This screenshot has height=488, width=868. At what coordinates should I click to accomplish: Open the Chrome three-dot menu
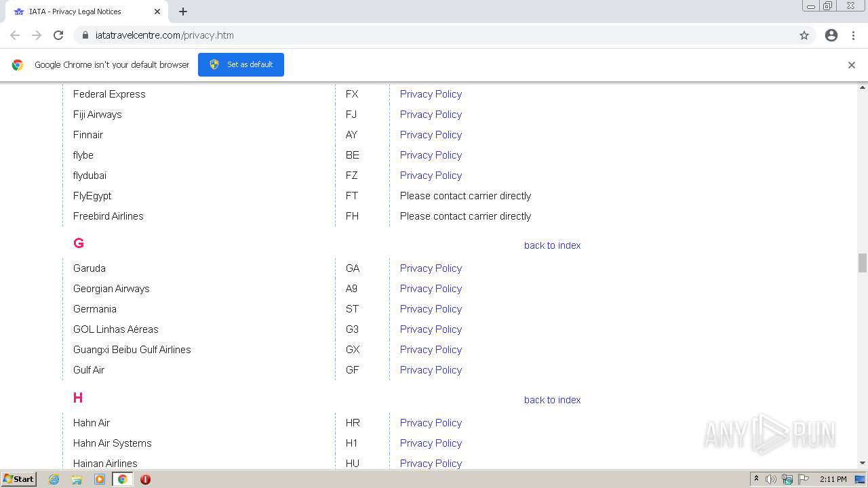point(853,35)
